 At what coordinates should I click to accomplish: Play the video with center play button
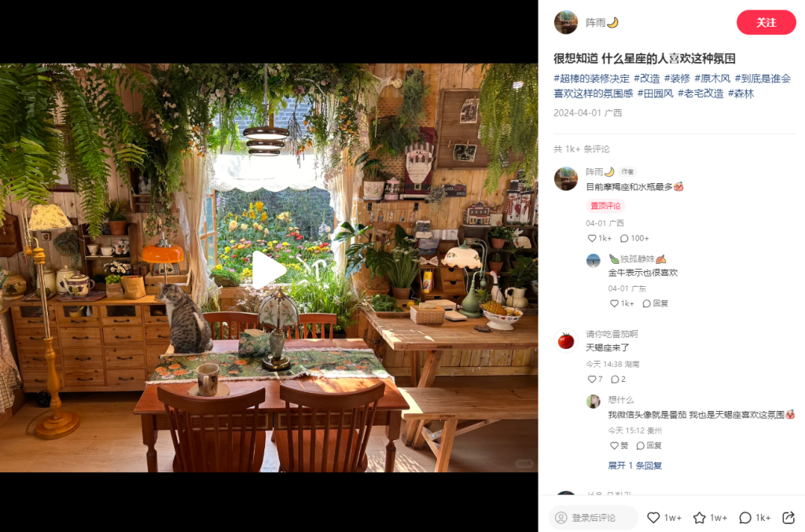269,269
